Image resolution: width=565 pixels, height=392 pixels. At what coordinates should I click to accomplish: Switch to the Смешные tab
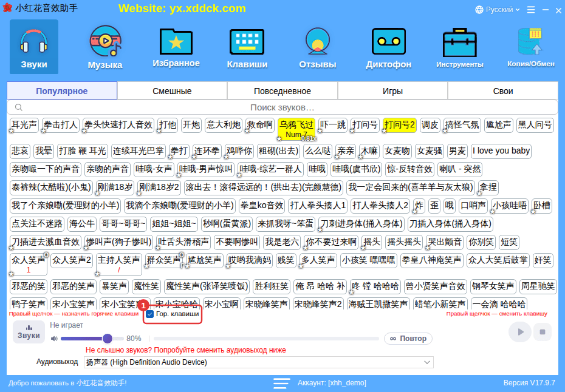tap(172, 91)
